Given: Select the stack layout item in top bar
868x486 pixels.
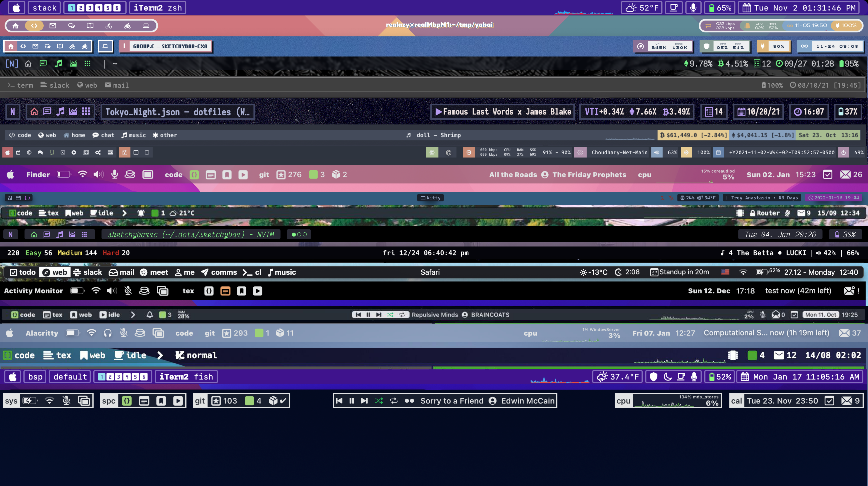Looking at the screenshot, I should (45, 8).
